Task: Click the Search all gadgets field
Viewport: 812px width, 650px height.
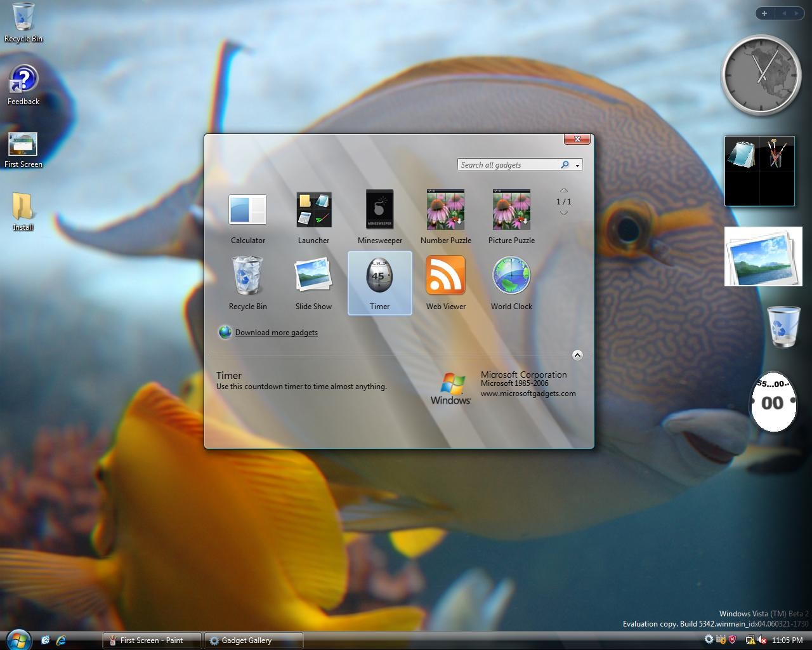Action: [507, 165]
